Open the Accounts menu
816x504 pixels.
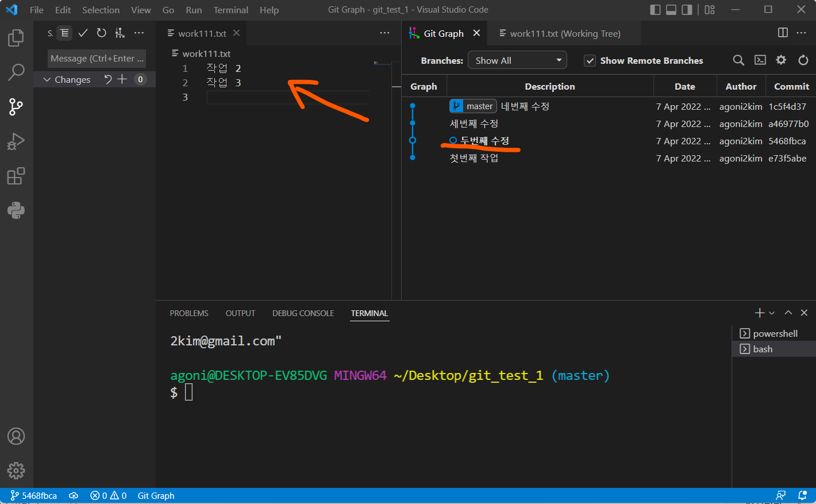[16, 436]
